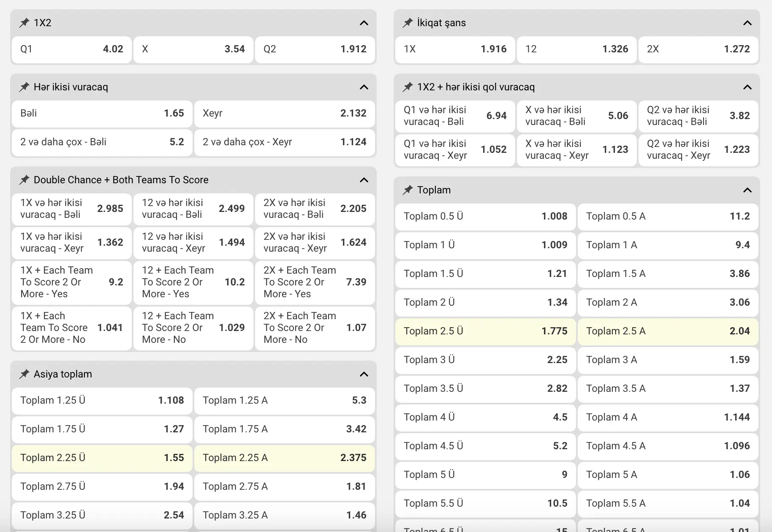The height and width of the screenshot is (532, 772).
Task: Pin the 1X2 + hər ikisi qol vuracaq market
Action: pos(408,87)
